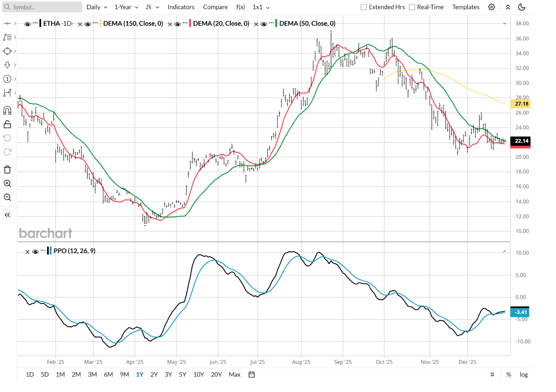Switch to the 1D range
This screenshot has height=392, width=556.
[x=30, y=374]
